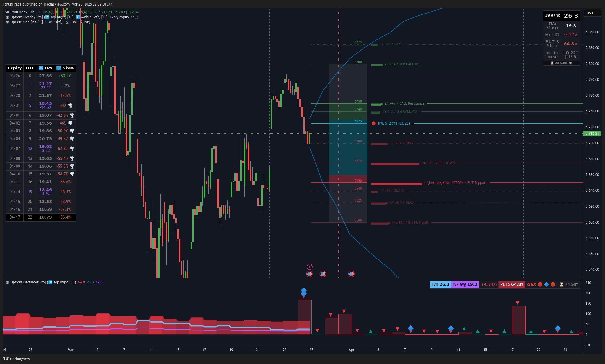Click the Options Overlay[Pro] indicator name

[27, 17]
